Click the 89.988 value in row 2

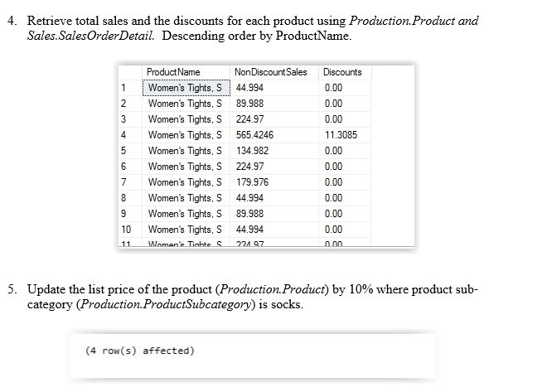point(249,104)
